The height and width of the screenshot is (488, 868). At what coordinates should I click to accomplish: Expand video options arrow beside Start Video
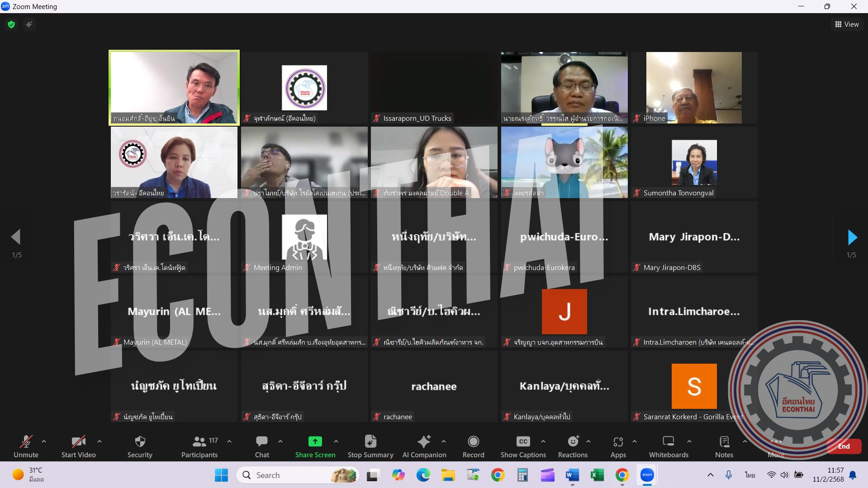click(x=100, y=441)
